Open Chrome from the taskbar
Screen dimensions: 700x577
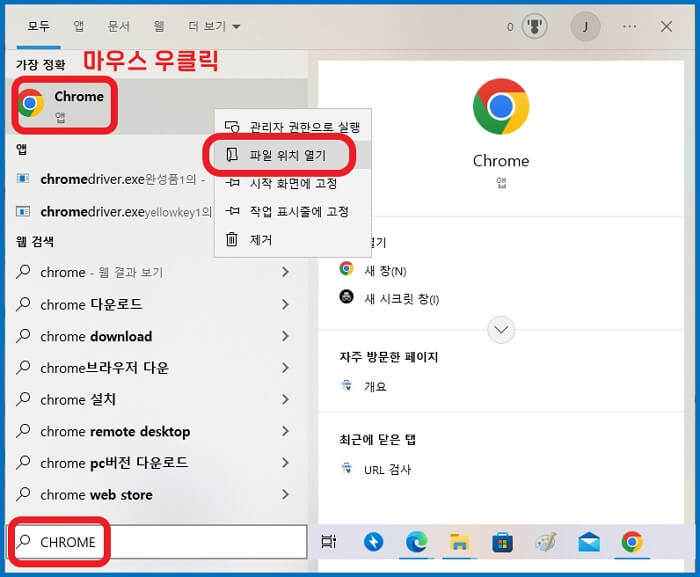pos(632,542)
